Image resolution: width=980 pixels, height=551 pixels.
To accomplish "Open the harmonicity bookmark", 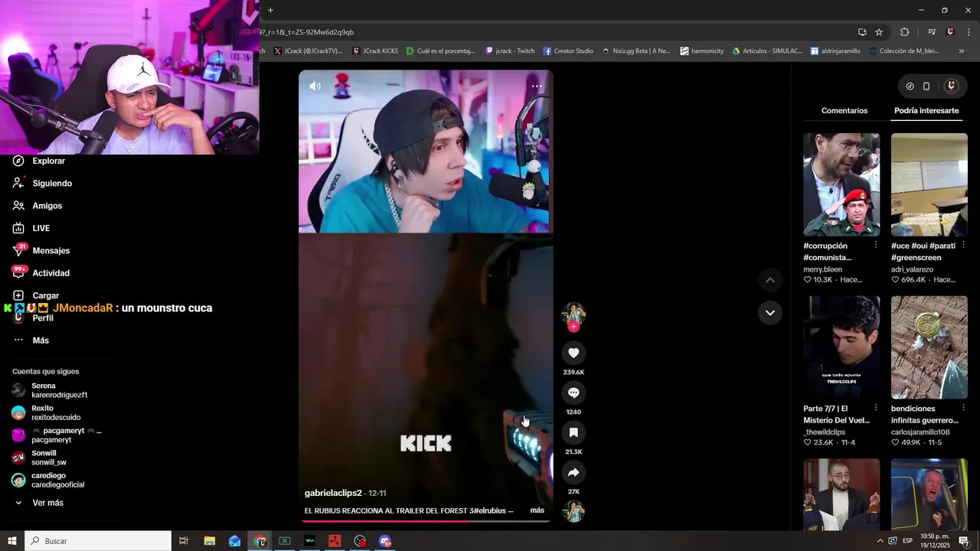I will 702,51.
